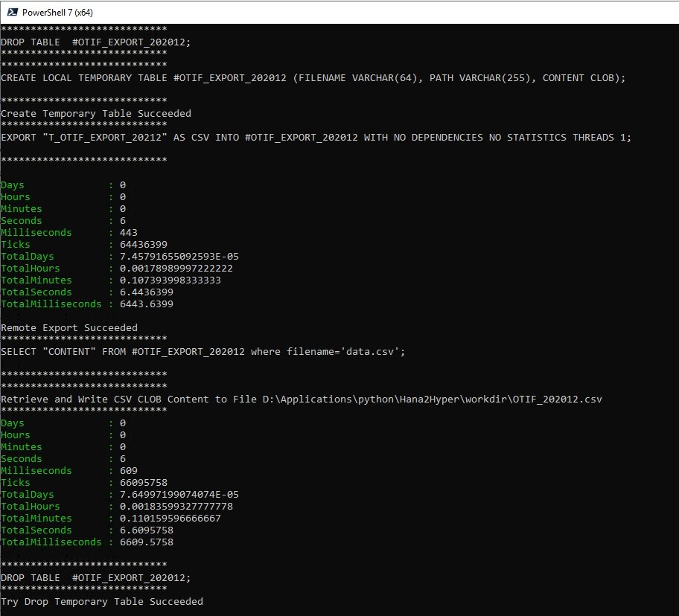The image size is (679, 616).
Task: Click the TotalSeconds value 6.4436399
Action: (x=147, y=292)
